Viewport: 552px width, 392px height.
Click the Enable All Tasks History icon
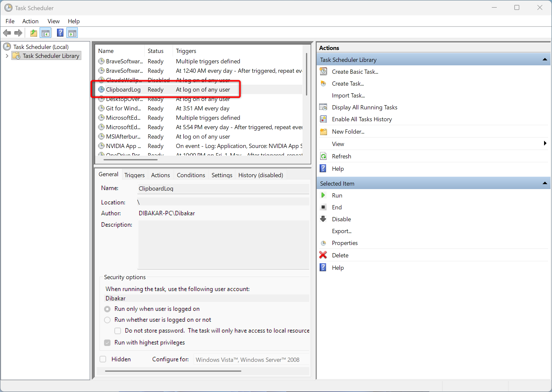tap(323, 119)
